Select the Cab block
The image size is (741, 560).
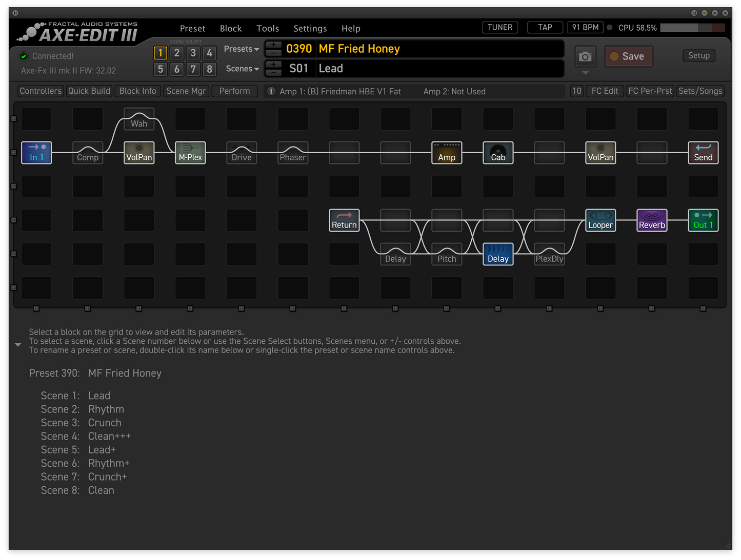click(x=498, y=153)
